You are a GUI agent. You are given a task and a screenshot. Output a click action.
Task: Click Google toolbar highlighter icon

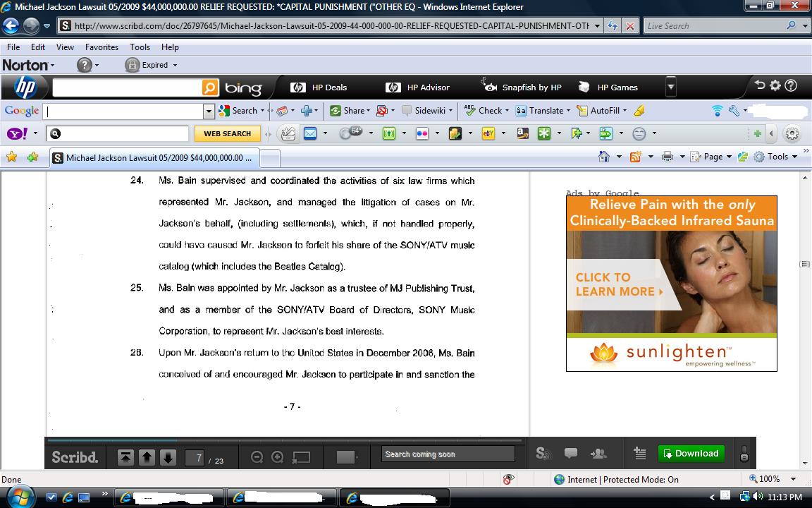point(639,110)
